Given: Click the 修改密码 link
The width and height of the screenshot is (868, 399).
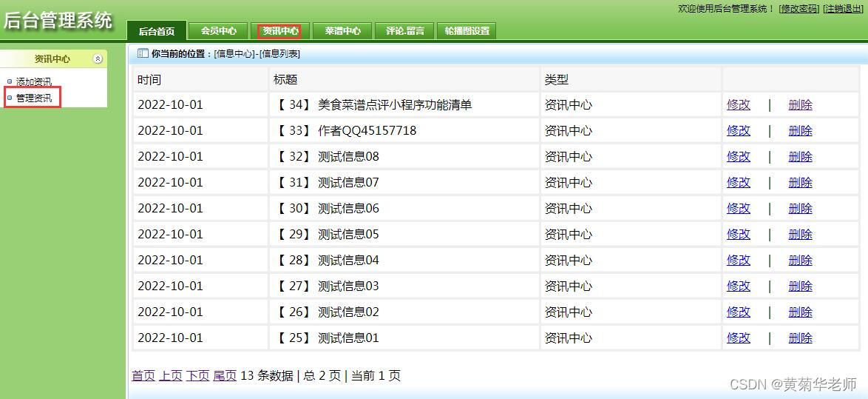Looking at the screenshot, I should click(799, 9).
